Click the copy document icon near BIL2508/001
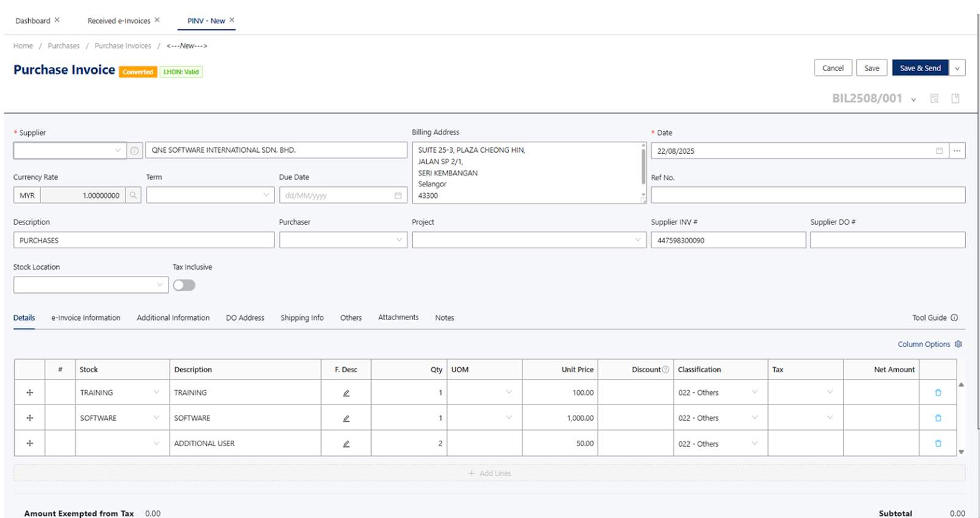Viewport: 980px width, 518px height. click(955, 99)
